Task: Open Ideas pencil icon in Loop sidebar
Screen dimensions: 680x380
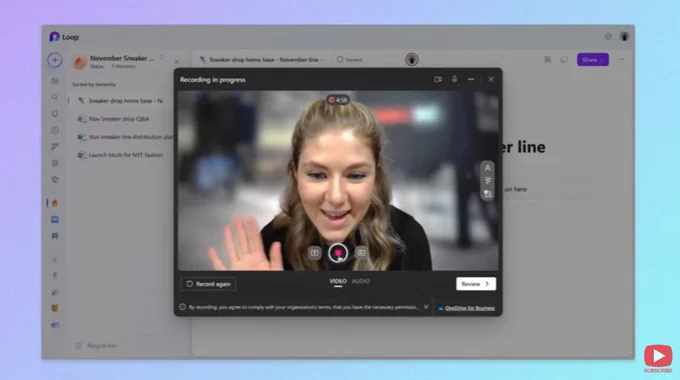Action: [55, 147]
